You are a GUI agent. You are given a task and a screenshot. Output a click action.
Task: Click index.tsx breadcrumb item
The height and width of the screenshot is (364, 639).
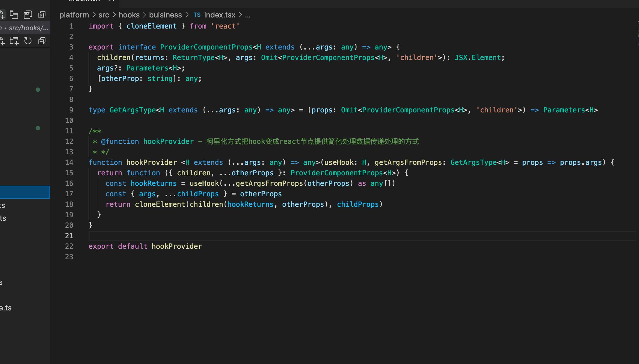tap(219, 15)
